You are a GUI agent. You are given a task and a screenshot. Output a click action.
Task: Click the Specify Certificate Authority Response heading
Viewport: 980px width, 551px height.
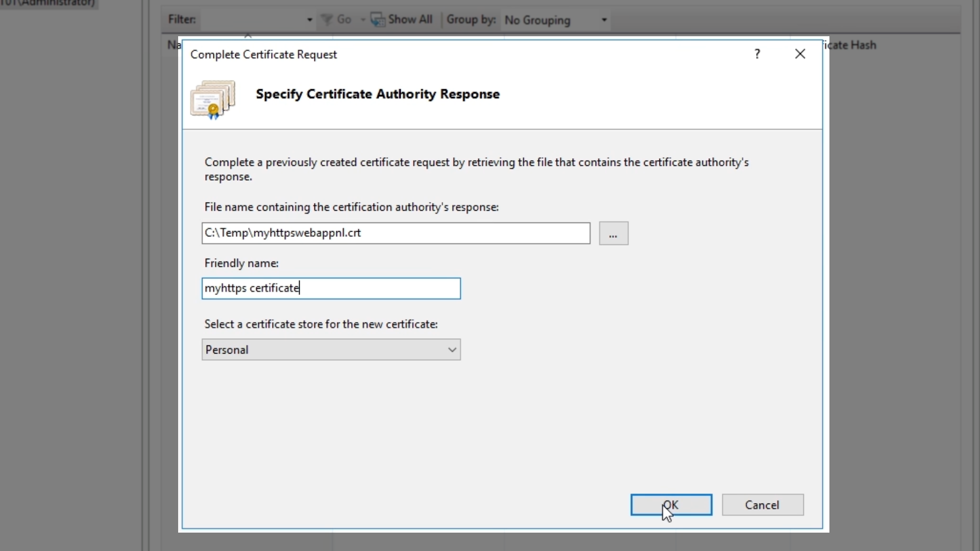378,94
